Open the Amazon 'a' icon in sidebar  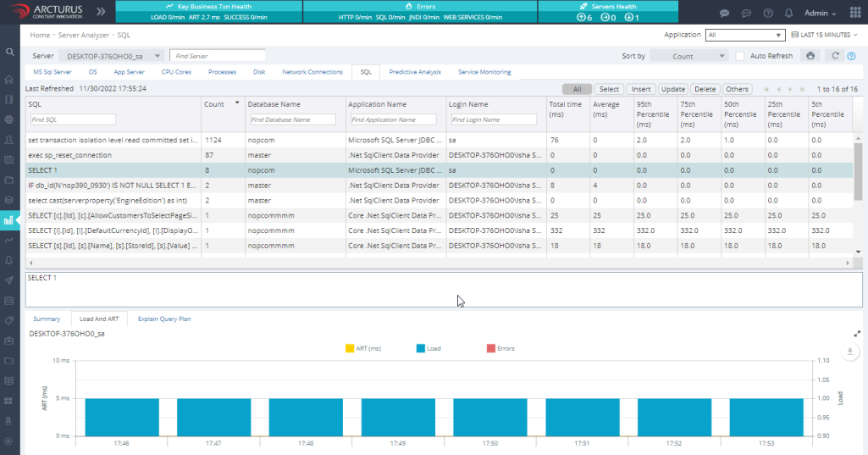coord(8,421)
